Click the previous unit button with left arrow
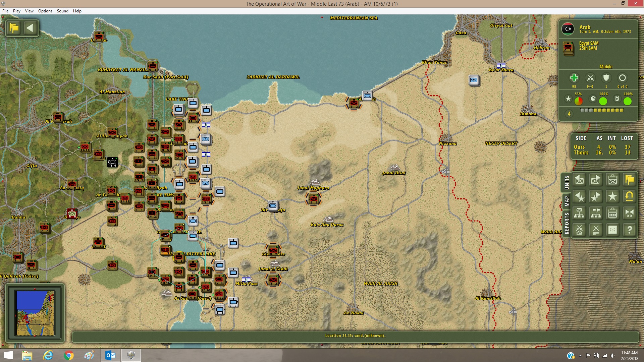 coord(579,180)
